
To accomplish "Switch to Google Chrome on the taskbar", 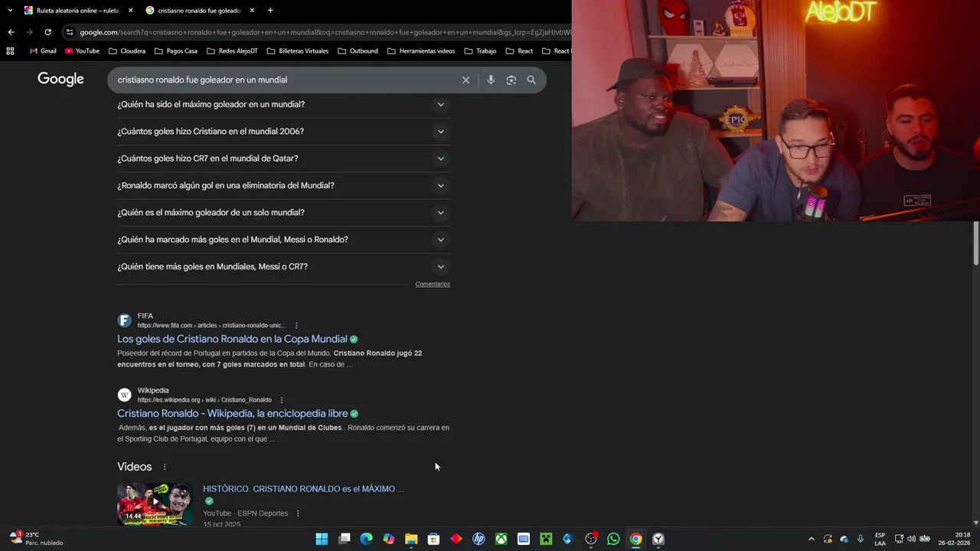I will pos(635,539).
